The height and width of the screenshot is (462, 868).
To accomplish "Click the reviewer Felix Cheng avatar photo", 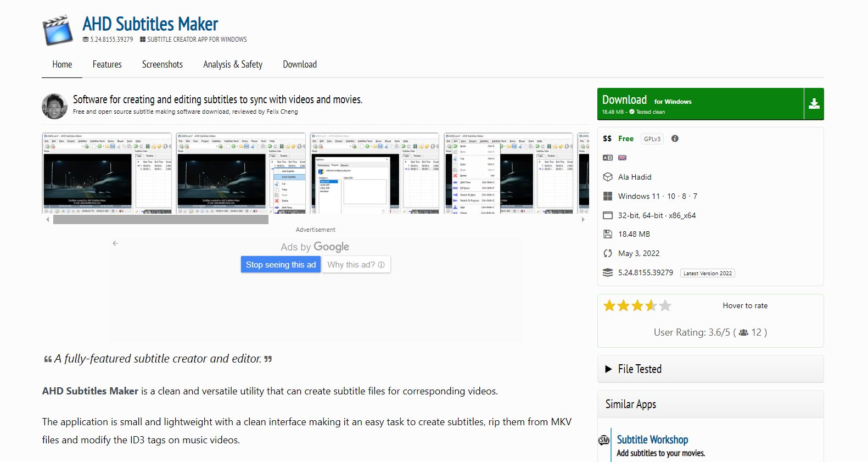I will (55, 105).
